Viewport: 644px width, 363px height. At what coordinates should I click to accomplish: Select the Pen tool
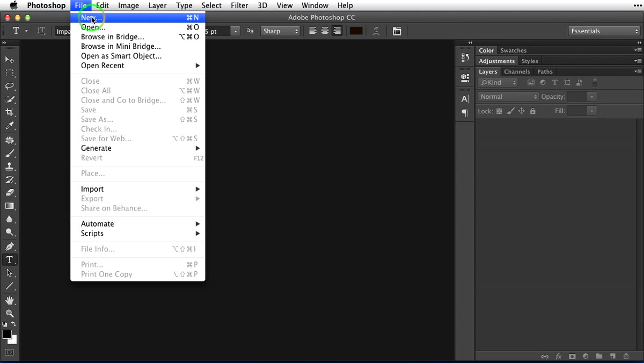[x=10, y=246]
